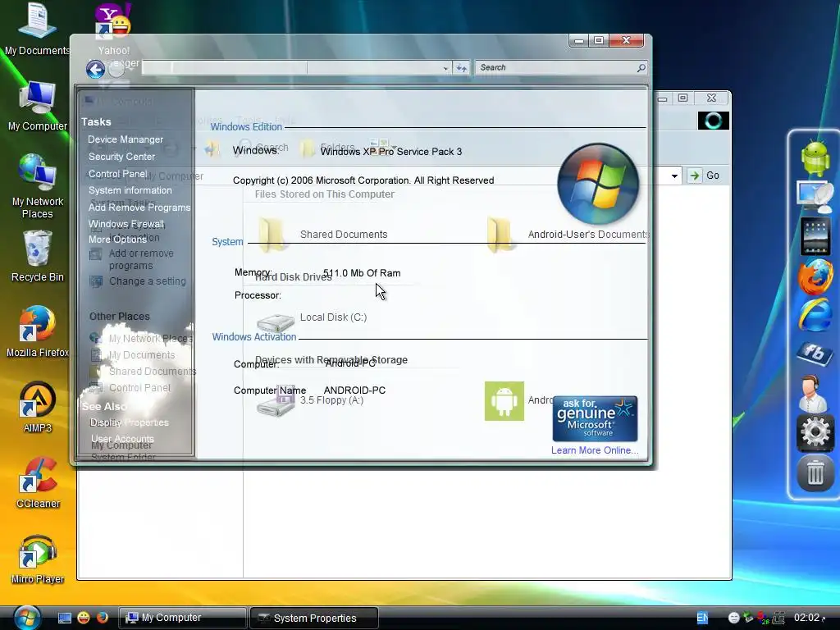Launch Miro Player desktop shortcut
This screenshot has height=630, width=840.
[x=37, y=559]
